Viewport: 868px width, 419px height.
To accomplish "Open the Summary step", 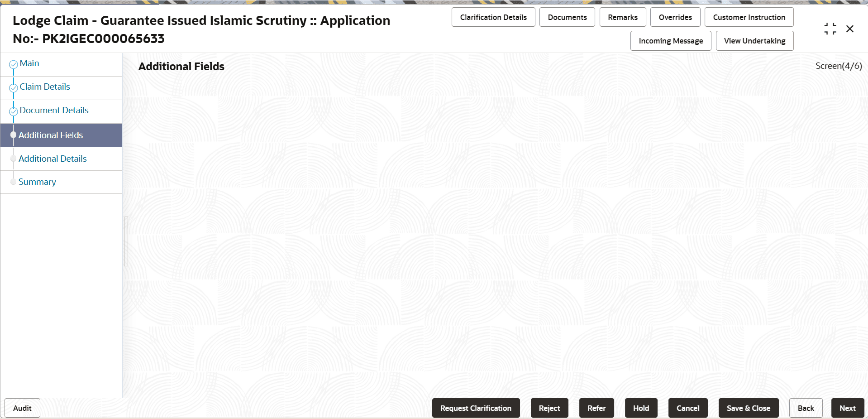I will 38,182.
